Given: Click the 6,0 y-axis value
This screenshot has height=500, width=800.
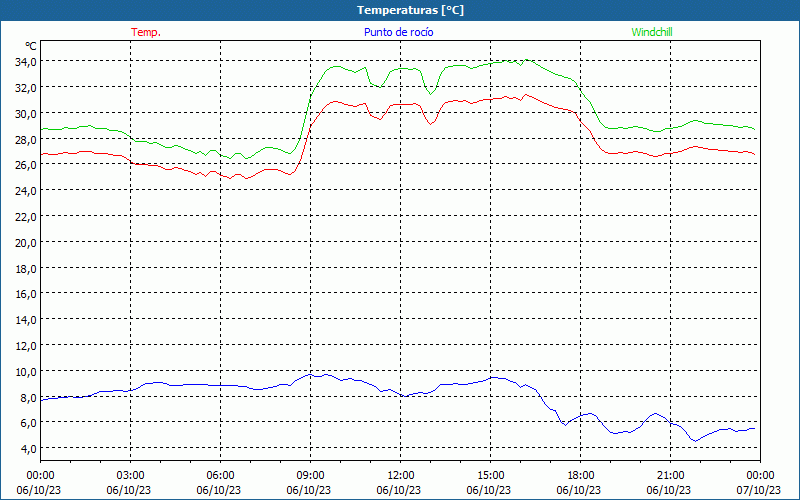Looking at the screenshot, I should 28,423.
